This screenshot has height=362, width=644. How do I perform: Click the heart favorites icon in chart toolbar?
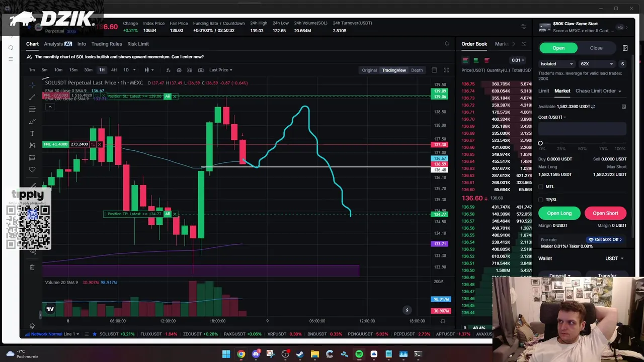coord(32,169)
